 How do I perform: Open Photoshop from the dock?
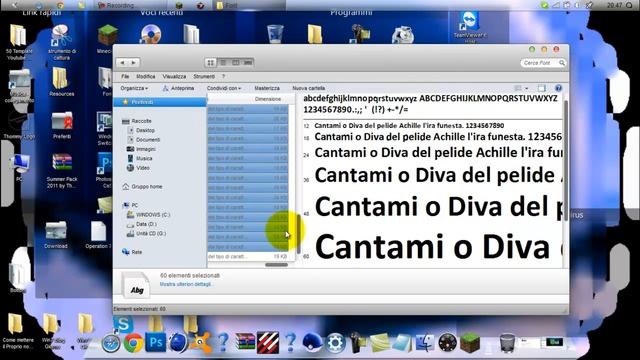click(156, 342)
